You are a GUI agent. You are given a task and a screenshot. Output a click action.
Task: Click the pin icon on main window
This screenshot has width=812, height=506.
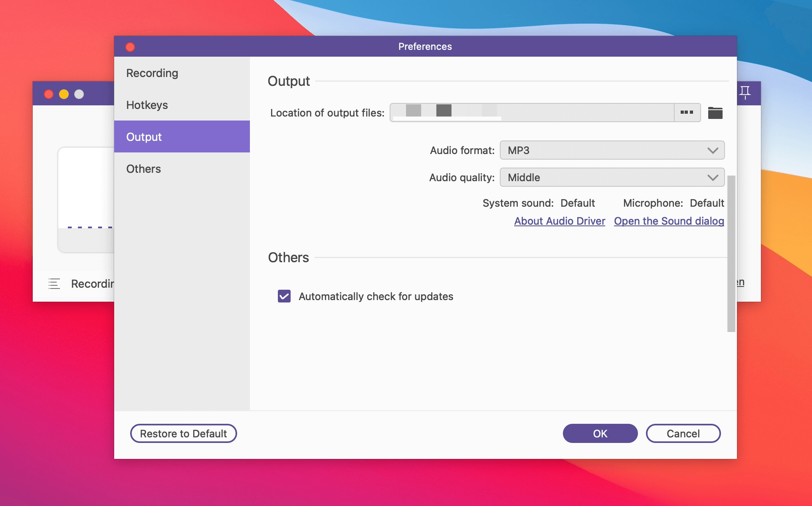tap(745, 92)
